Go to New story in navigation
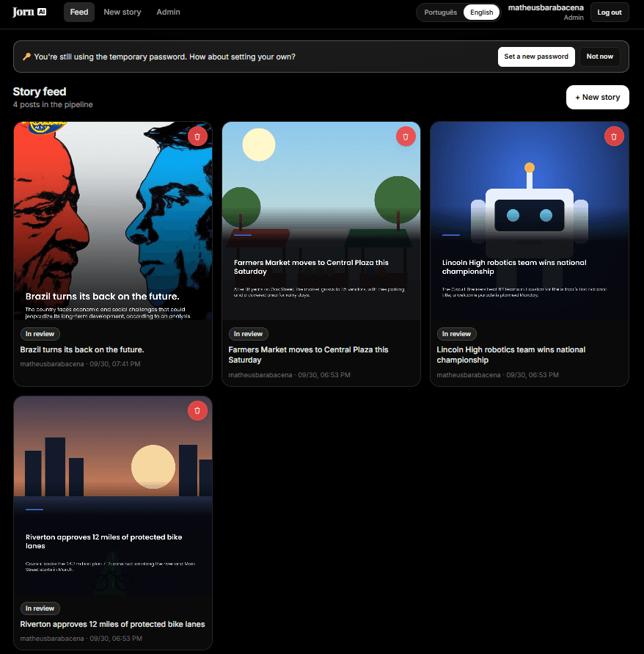Screen dimensions: 644x654 pos(122,12)
